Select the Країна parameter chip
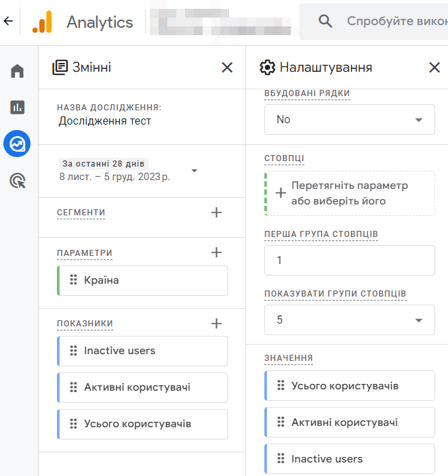 point(142,280)
